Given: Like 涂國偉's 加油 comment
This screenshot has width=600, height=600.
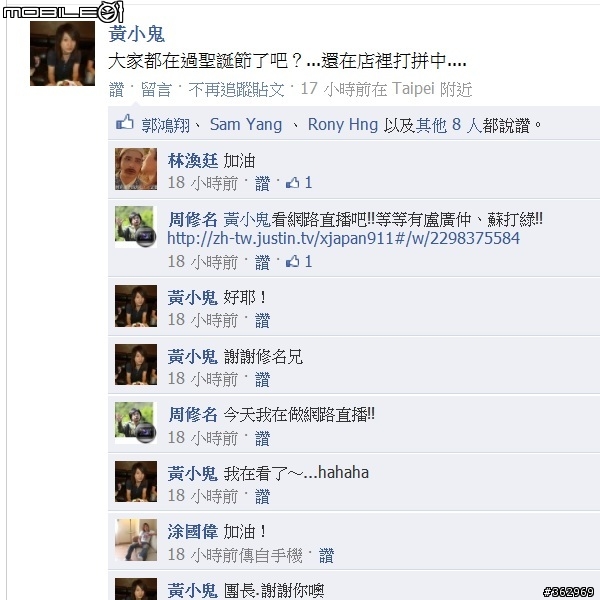Looking at the screenshot, I should pyautogui.click(x=326, y=555).
